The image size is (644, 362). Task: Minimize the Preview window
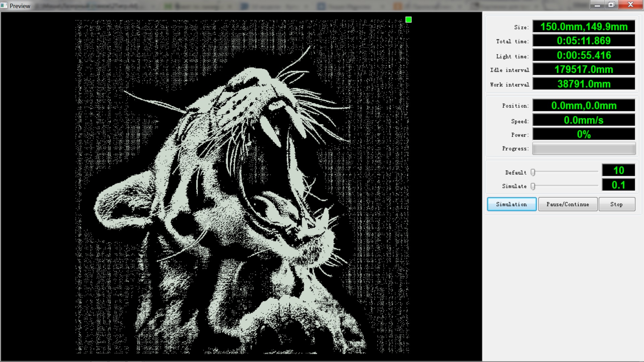point(597,5)
